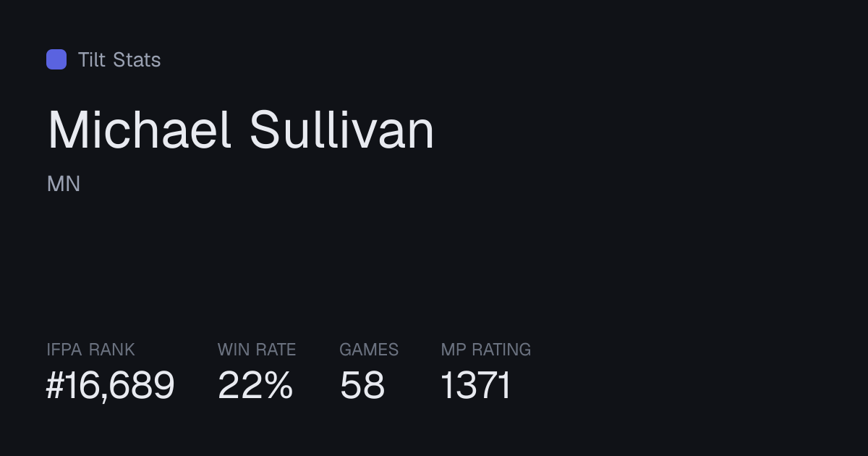Screen dimensions: 868x456
Task: Select the 22% win rate value
Action: click(255, 385)
